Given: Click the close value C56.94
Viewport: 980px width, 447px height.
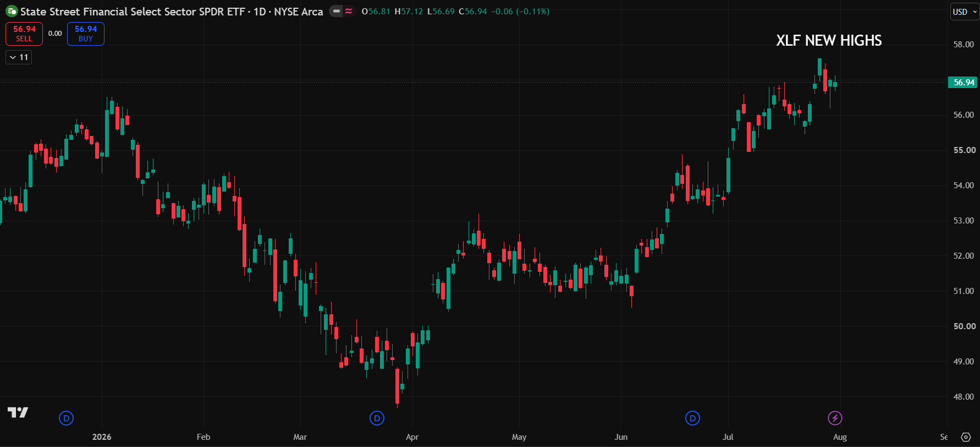Looking at the screenshot, I should pos(473,12).
